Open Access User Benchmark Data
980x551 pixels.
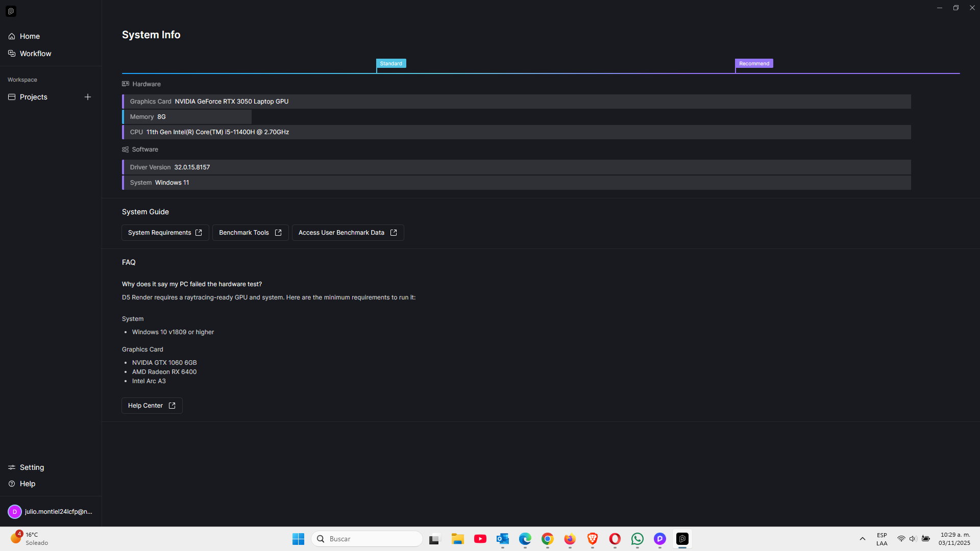coord(348,233)
